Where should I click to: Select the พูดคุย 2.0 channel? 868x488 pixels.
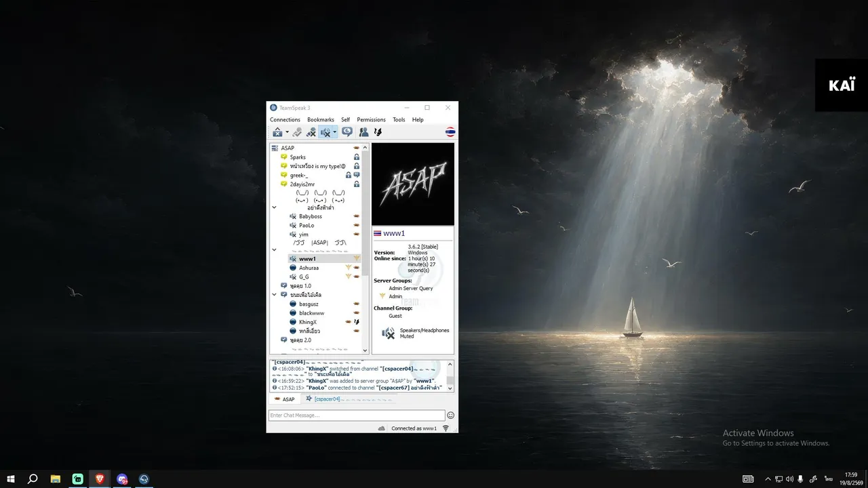coord(300,340)
